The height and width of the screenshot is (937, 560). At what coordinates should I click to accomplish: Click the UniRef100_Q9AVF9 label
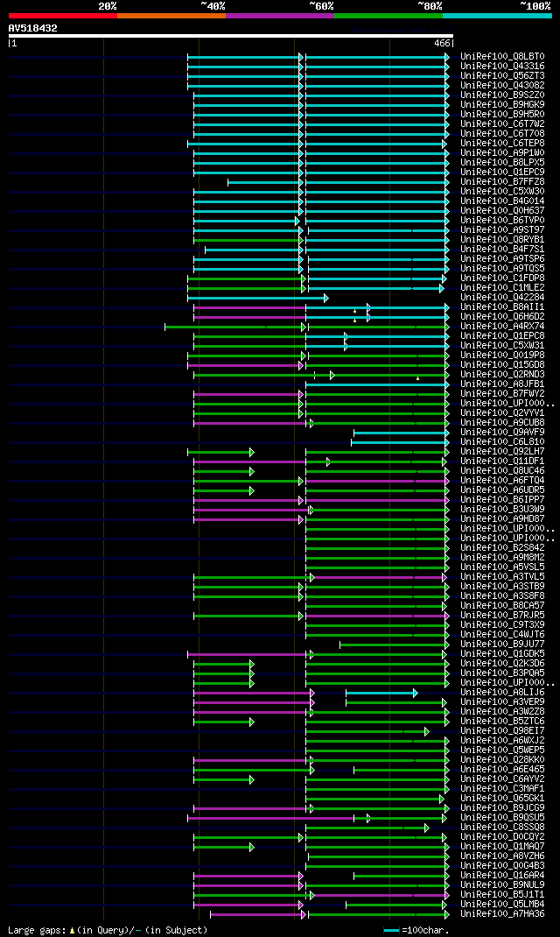tap(502, 432)
